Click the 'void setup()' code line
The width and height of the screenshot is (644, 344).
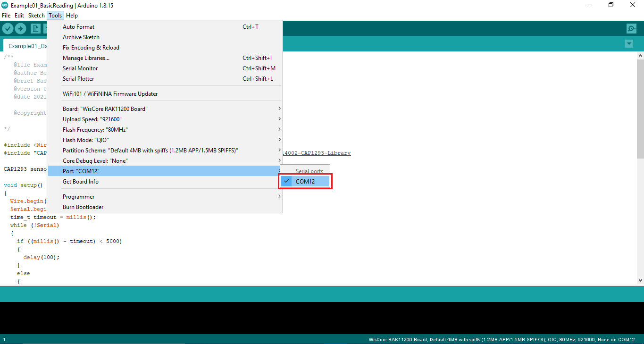23,185
